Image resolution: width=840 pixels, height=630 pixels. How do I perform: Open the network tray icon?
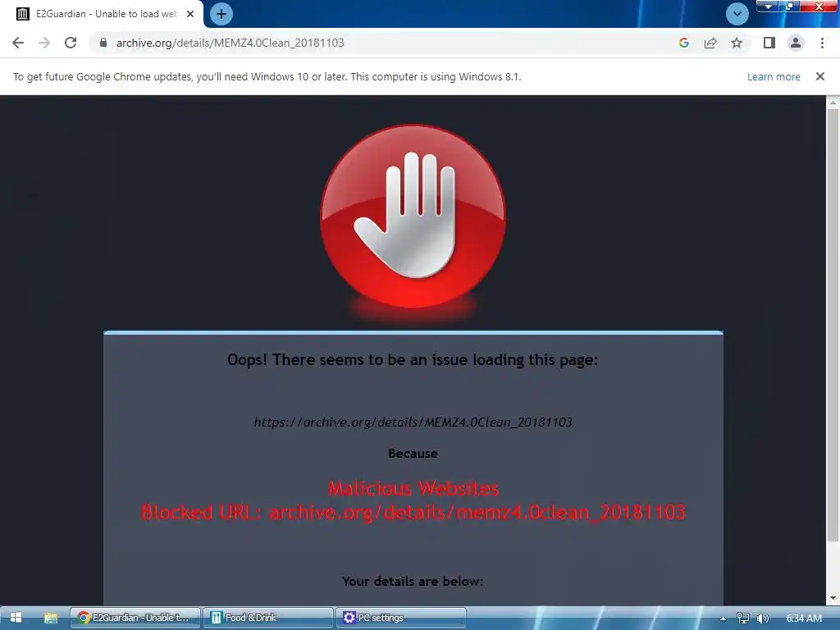[x=742, y=619]
